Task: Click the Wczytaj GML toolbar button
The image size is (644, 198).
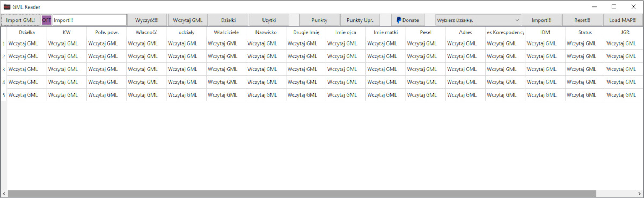Action: point(188,20)
